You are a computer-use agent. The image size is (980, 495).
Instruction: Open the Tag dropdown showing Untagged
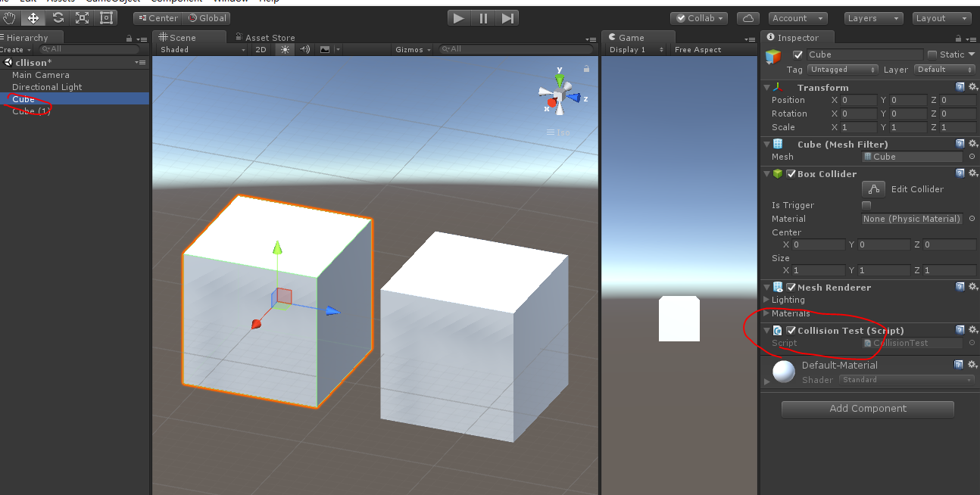[x=842, y=69]
